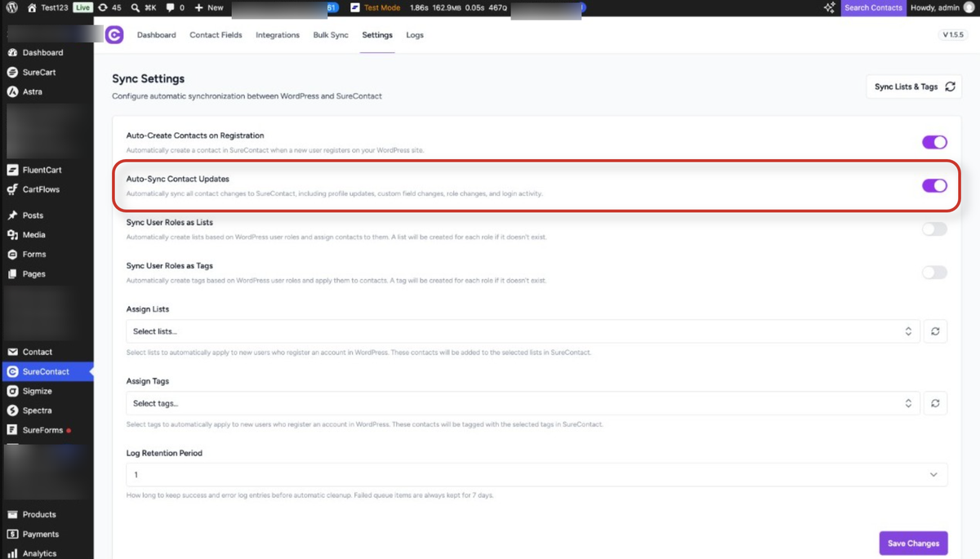Image resolution: width=980 pixels, height=559 pixels.
Task: Open the Select lists dropdown
Action: [523, 331]
